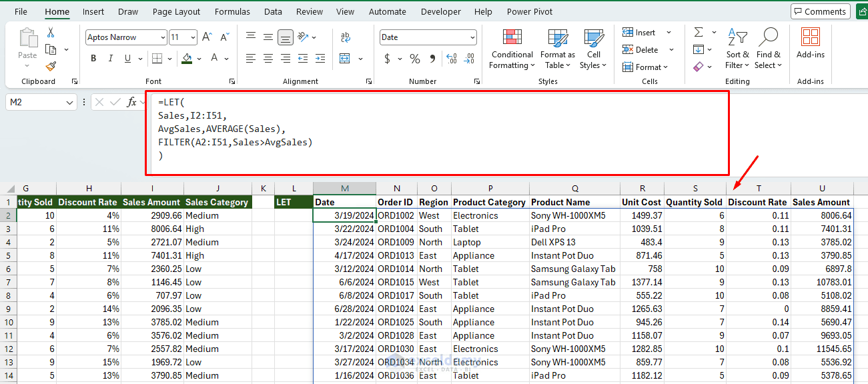Image resolution: width=868 pixels, height=384 pixels.
Task: Click the Borders icon
Action: [156, 59]
